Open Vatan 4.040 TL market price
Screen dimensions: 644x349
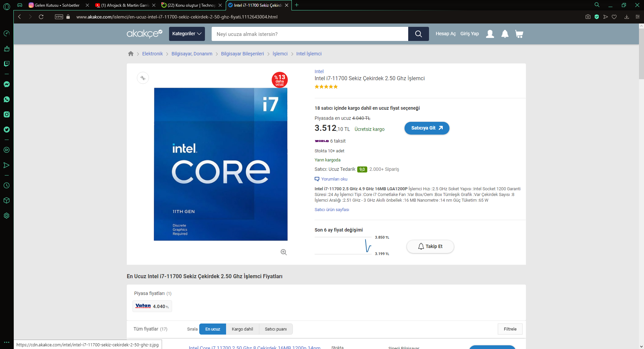pyautogui.click(x=152, y=306)
